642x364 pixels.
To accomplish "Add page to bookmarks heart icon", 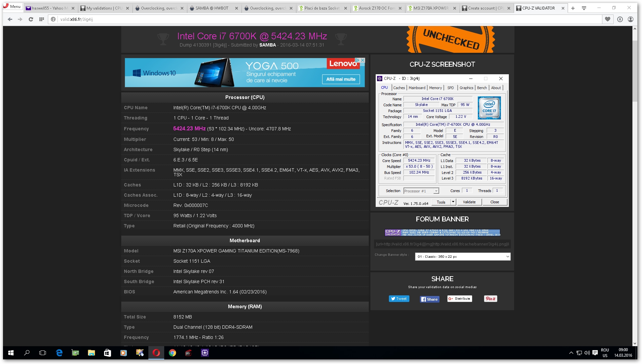I will 607,19.
